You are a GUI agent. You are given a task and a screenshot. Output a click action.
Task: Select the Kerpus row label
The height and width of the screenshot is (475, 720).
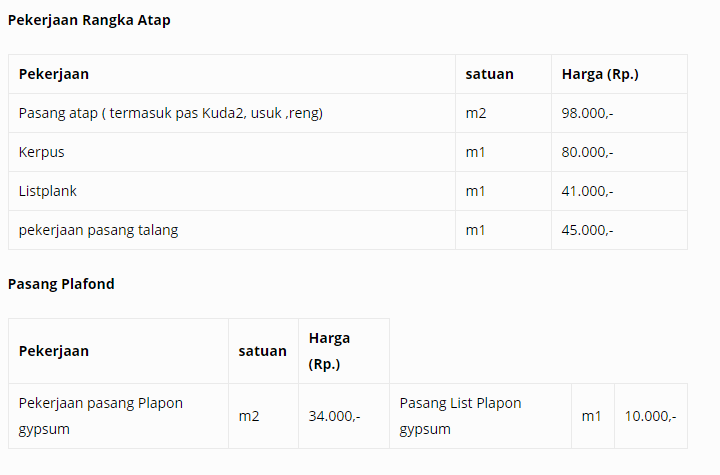coord(41,153)
